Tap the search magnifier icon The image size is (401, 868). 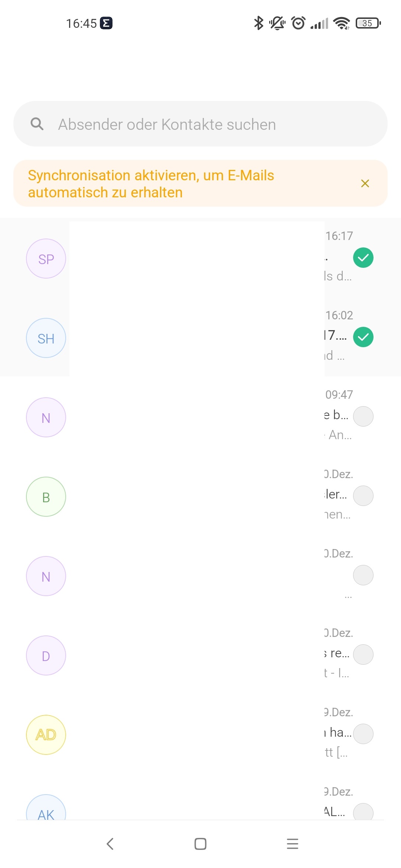(x=37, y=124)
